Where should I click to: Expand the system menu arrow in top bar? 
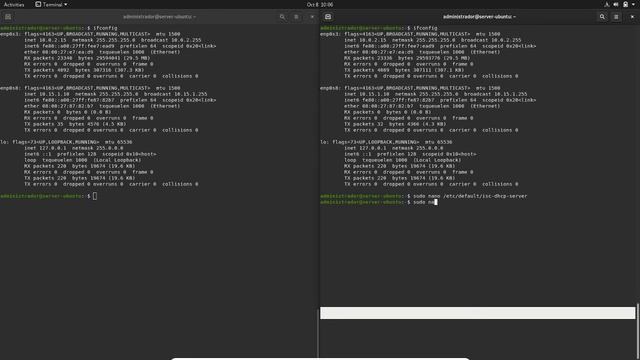pyautogui.click(x=633, y=4)
